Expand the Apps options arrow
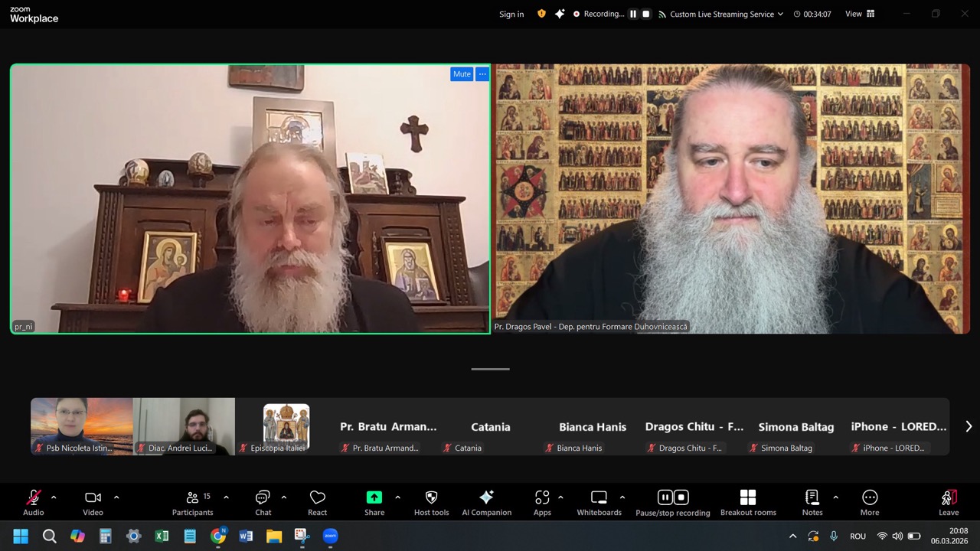Screen dimensions: 980x551 point(560,497)
